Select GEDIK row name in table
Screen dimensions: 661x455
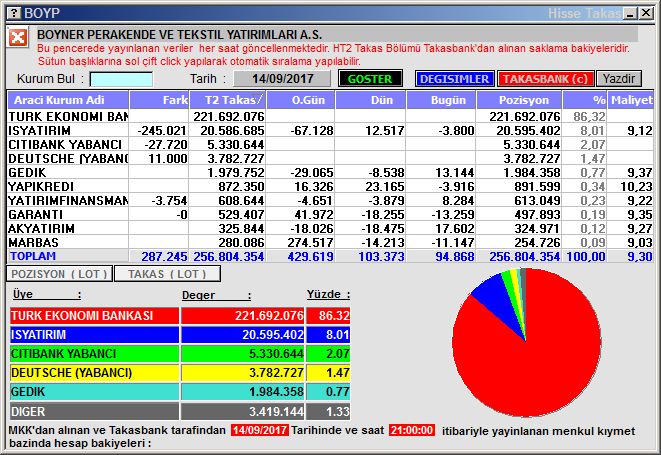tap(27, 172)
